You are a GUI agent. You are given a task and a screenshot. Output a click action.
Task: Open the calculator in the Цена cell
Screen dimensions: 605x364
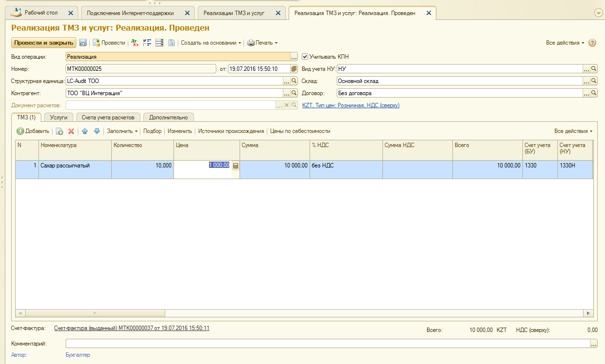(236, 165)
